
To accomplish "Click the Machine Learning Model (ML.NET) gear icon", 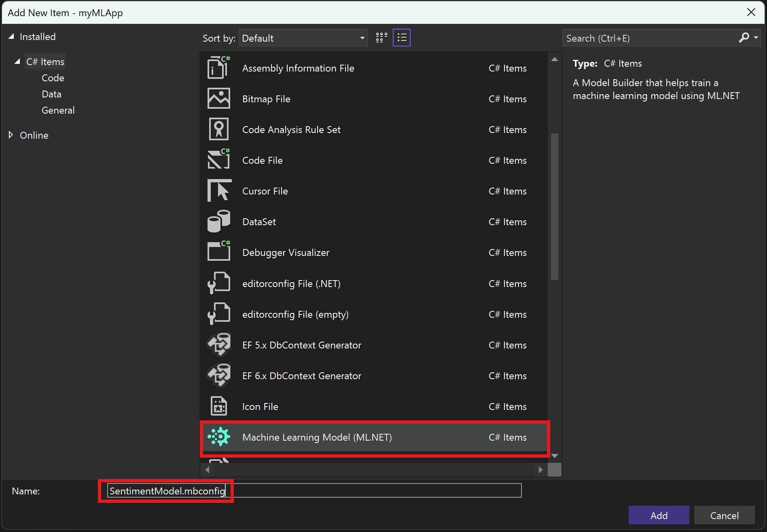I will coord(219,437).
